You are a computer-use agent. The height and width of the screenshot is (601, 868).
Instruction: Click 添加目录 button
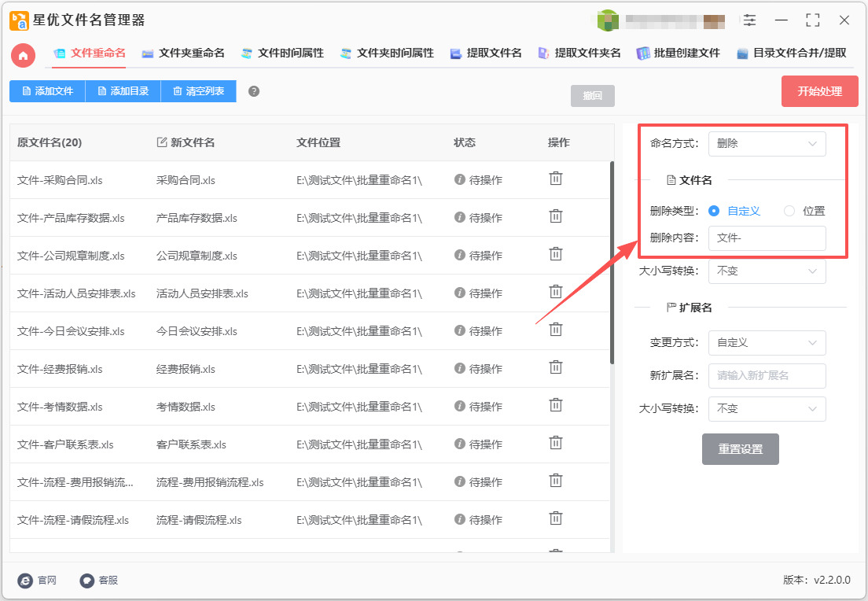(x=123, y=91)
